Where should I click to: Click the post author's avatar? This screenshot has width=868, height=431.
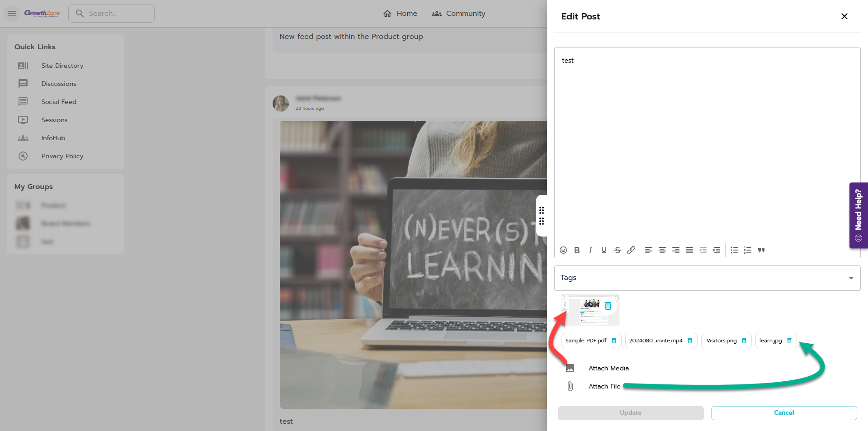281,103
